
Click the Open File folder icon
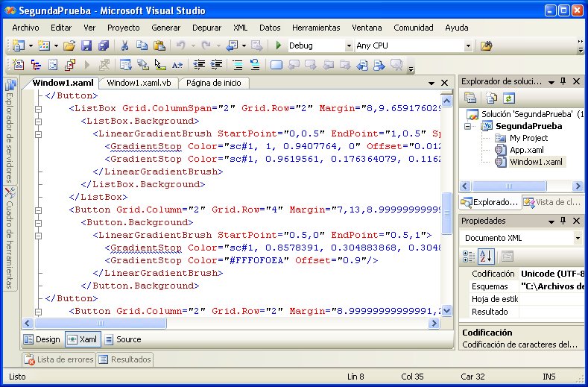point(69,45)
